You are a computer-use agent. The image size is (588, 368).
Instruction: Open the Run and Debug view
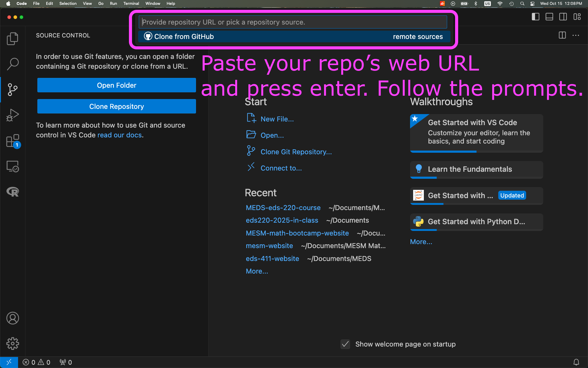coord(13,115)
